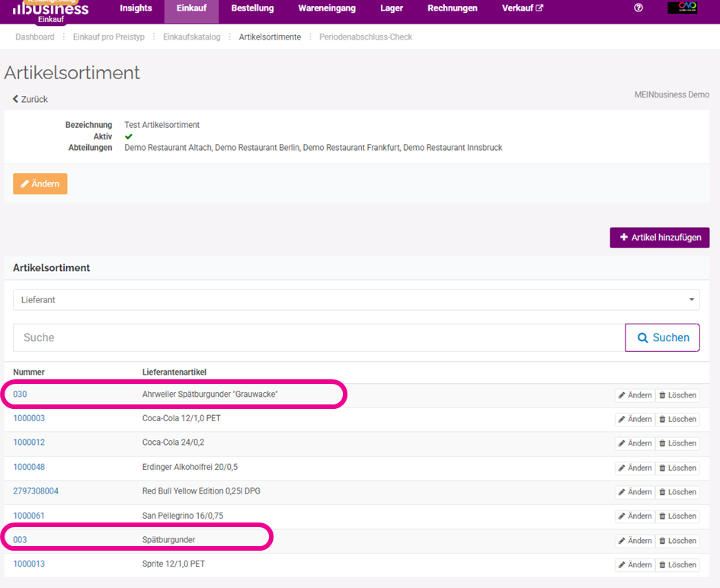Delete the Red Bull Yellow Edition row
The image size is (720, 588).
pos(678,492)
